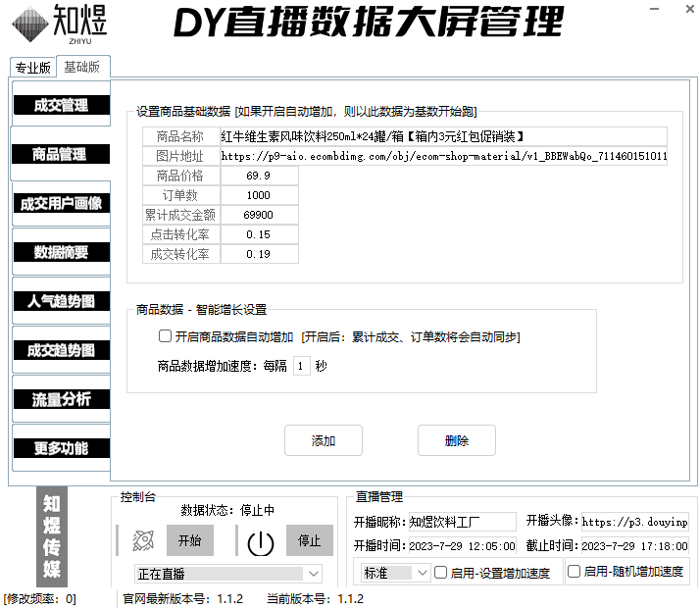Click the 点击转化率 row label
700x609 pixels.
(180, 234)
